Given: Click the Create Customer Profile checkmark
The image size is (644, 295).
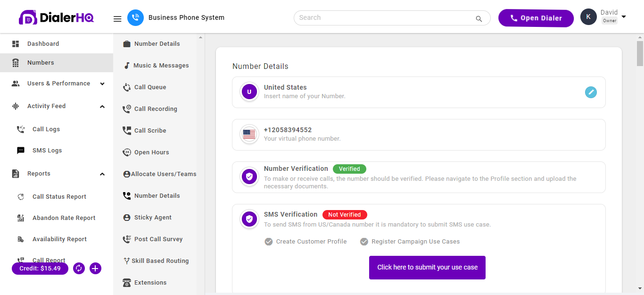Looking at the screenshot, I should pyautogui.click(x=269, y=242).
